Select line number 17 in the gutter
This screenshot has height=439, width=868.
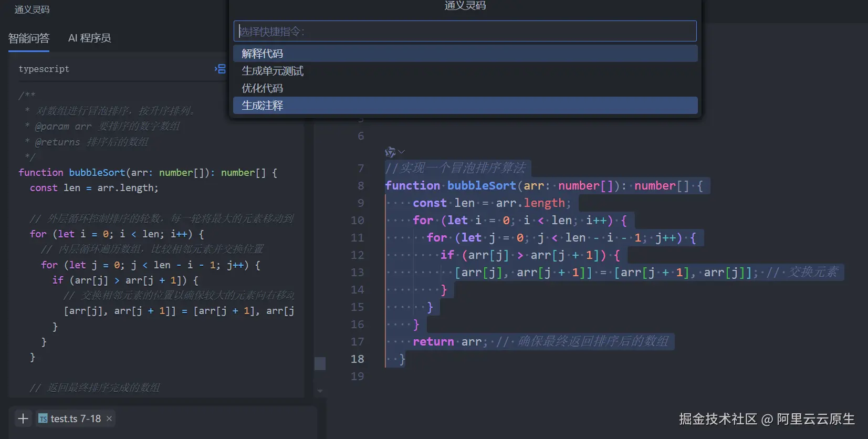click(358, 341)
